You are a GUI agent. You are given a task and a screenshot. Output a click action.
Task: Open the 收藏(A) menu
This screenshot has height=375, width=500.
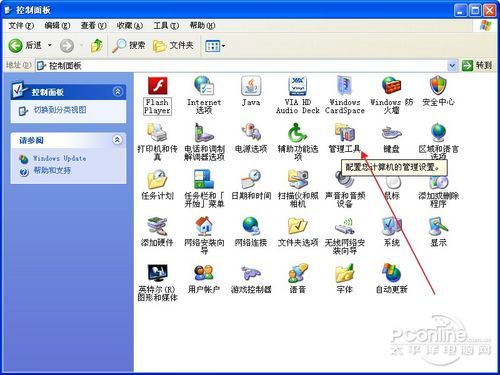click(x=130, y=25)
